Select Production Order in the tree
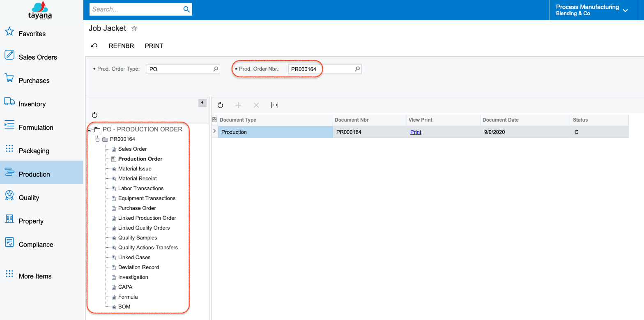Image resolution: width=644 pixels, height=320 pixels. point(140,159)
